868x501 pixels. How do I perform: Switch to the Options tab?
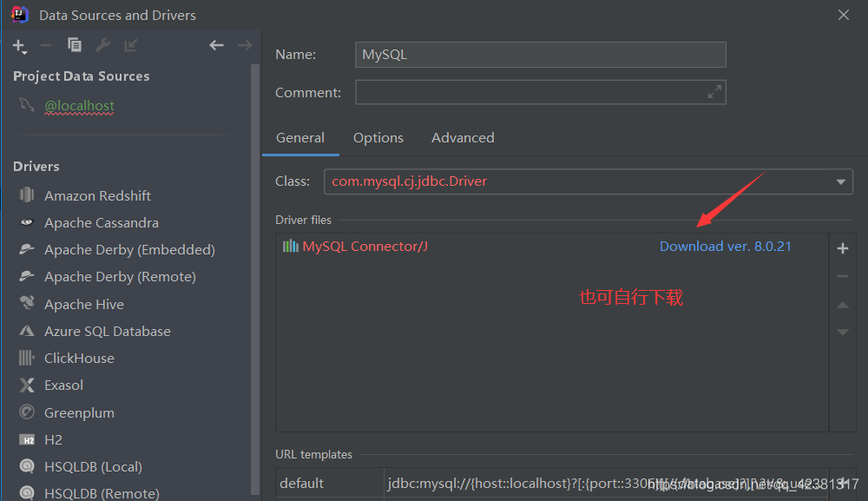coord(378,138)
